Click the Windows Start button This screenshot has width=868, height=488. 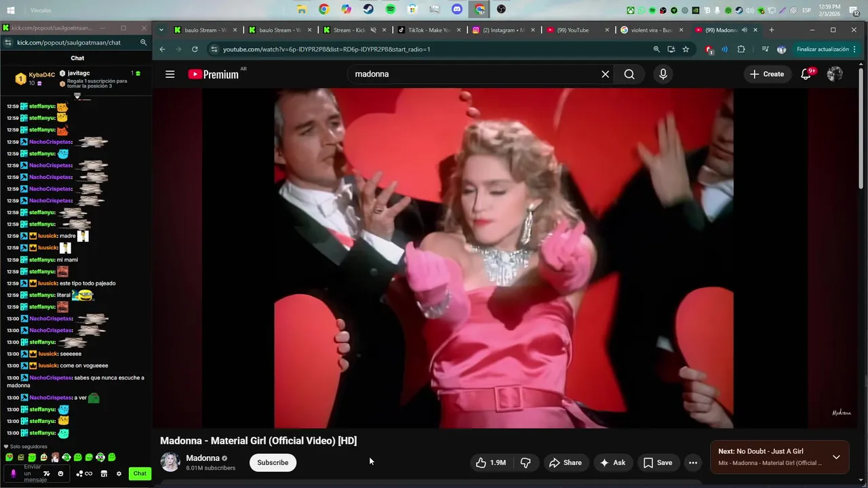pos(11,10)
